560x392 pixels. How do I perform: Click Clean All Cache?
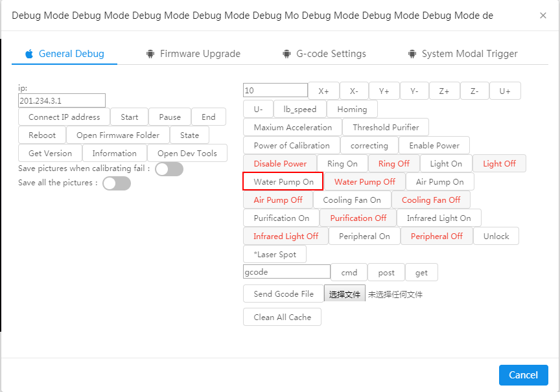tap(282, 317)
